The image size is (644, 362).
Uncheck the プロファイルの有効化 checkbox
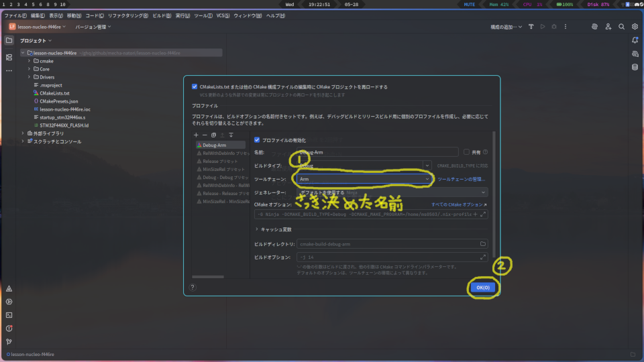(x=257, y=140)
